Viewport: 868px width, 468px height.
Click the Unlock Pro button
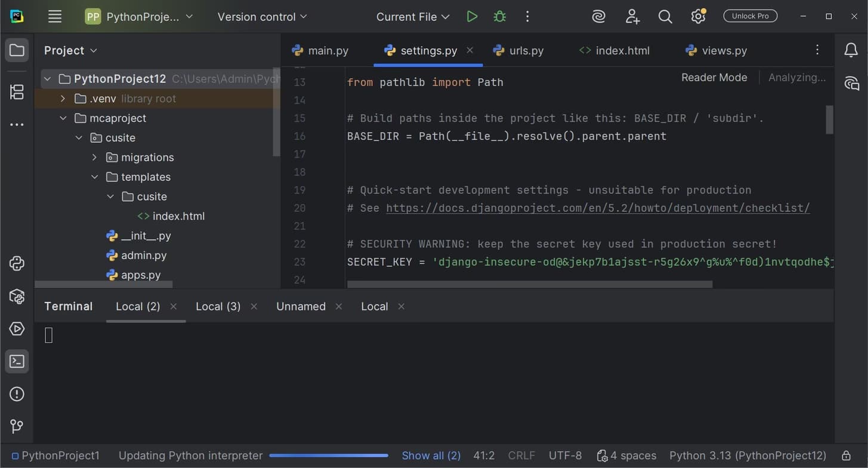tap(750, 16)
